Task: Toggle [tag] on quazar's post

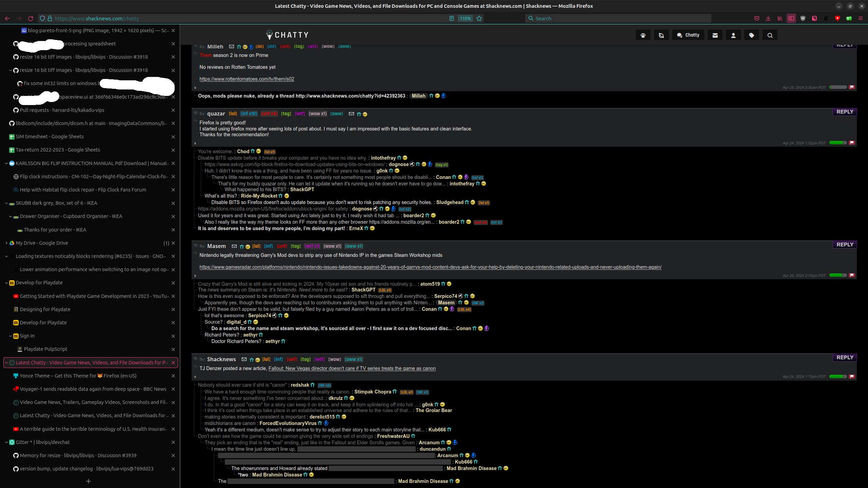Action: pyautogui.click(x=286, y=114)
